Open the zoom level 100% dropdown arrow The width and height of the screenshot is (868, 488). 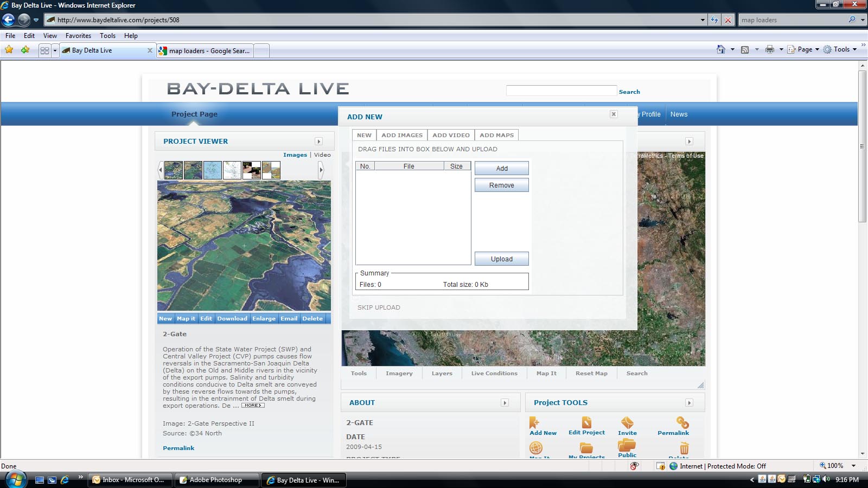853,466
